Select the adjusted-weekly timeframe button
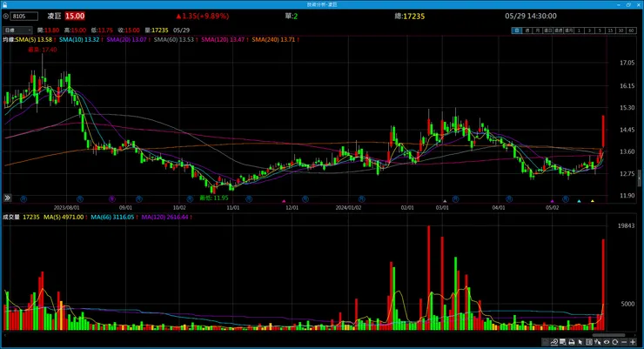 (x=558, y=30)
